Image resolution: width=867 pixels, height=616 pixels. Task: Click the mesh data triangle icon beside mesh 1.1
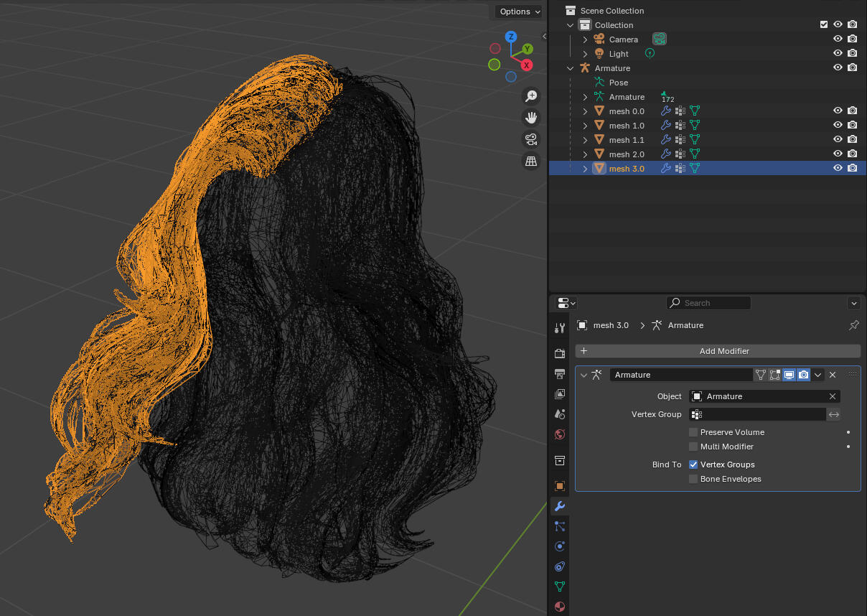coord(694,139)
